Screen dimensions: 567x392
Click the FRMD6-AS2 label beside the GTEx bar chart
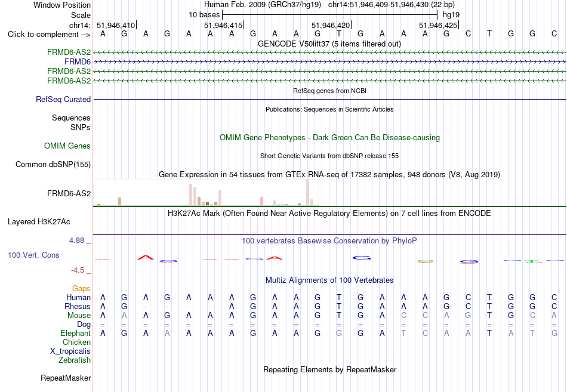[x=69, y=194]
